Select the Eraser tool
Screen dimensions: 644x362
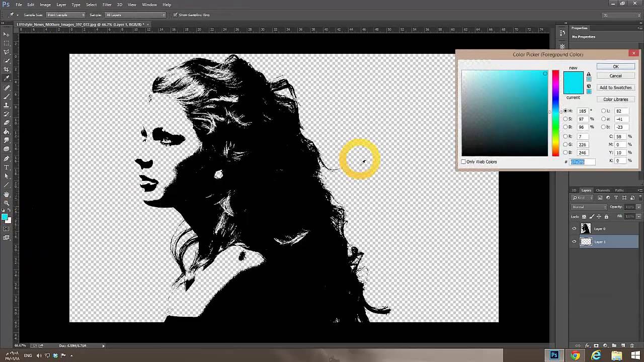(7, 123)
